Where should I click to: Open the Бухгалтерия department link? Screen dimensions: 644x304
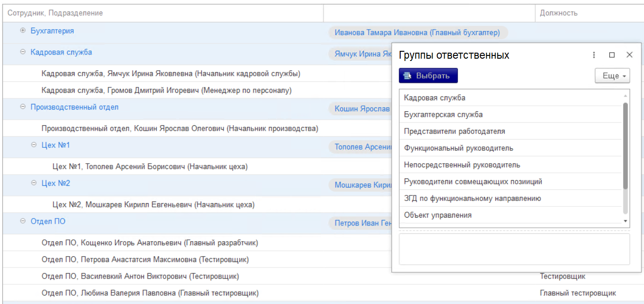coord(52,31)
